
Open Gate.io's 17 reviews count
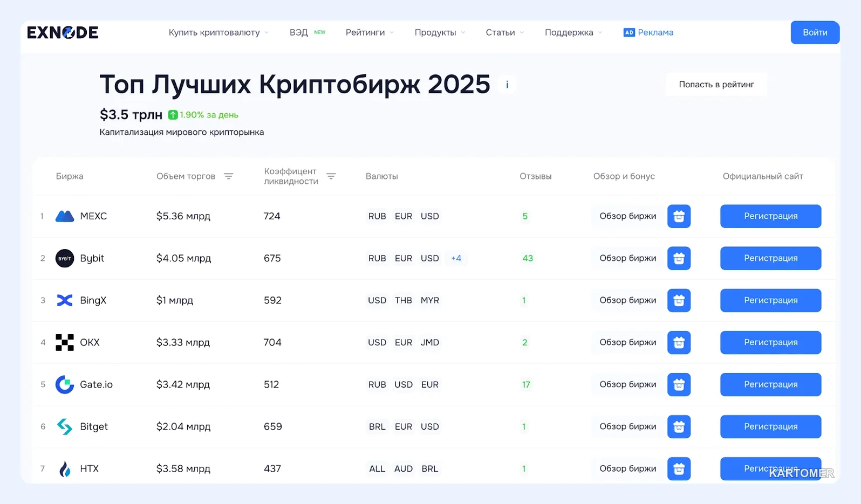point(526,384)
